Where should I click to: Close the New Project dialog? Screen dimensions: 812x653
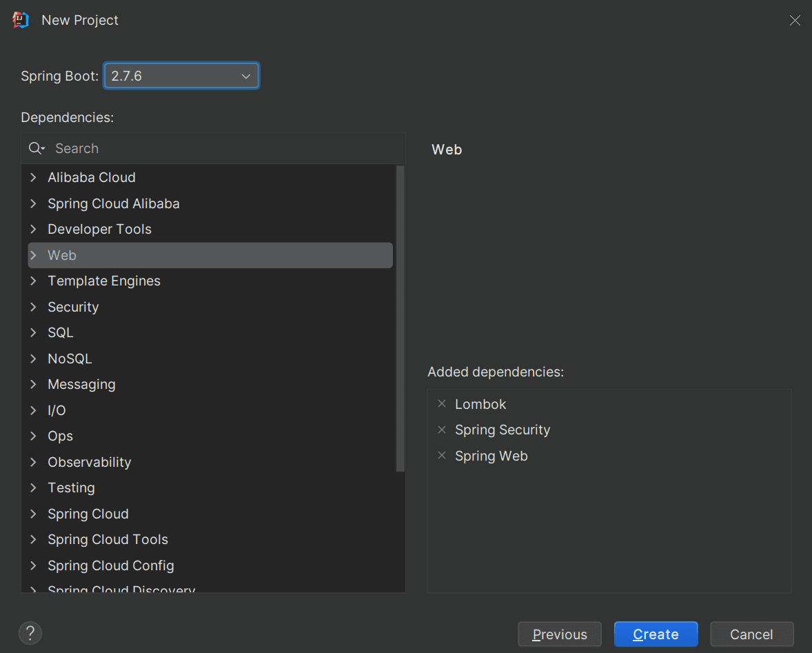click(x=795, y=20)
